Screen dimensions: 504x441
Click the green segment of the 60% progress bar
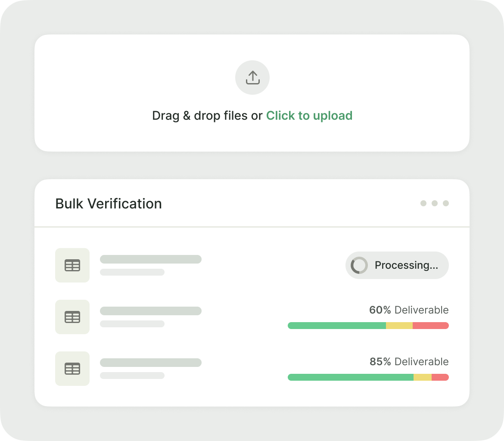[336, 326]
